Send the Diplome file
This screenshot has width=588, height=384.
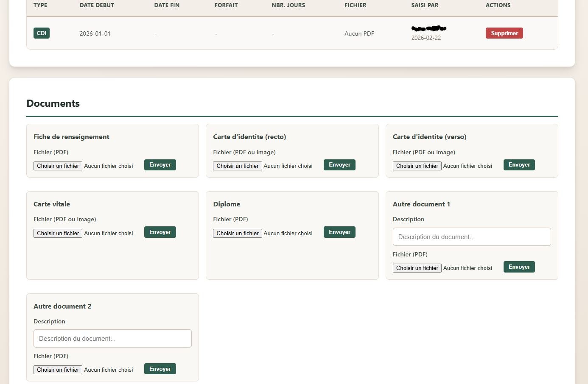click(339, 232)
